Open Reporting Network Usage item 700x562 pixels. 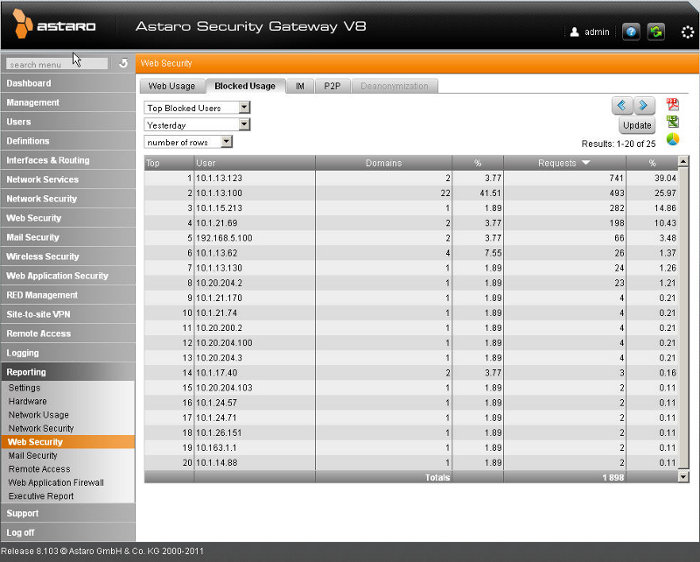pos(68,415)
